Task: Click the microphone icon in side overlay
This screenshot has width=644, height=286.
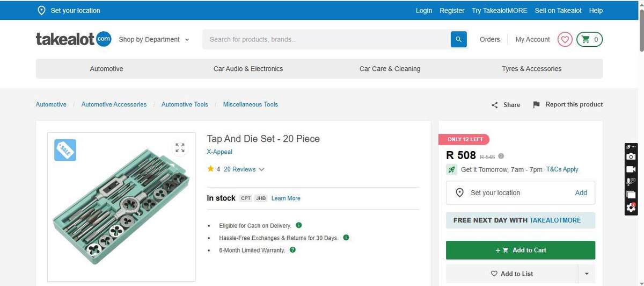Action: pyautogui.click(x=631, y=182)
